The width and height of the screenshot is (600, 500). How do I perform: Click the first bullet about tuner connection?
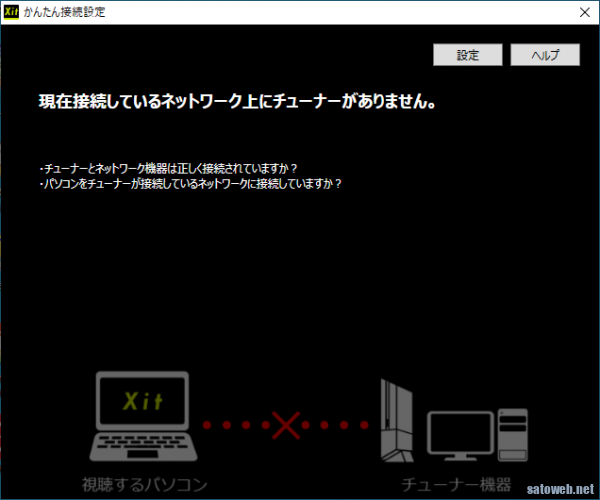[166, 167]
